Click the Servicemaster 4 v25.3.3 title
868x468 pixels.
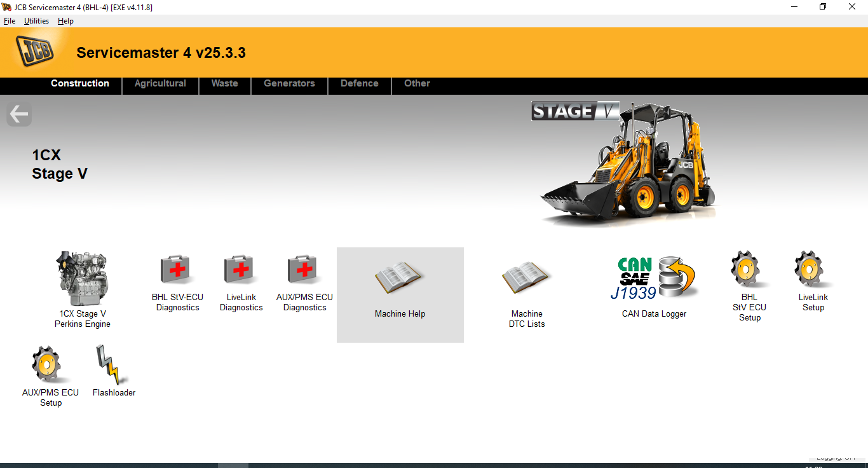[161, 53]
